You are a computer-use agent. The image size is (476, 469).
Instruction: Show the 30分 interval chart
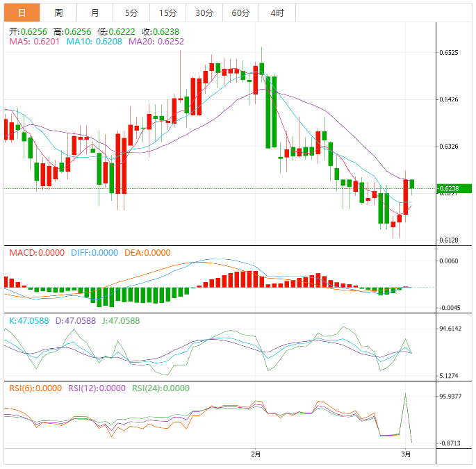click(204, 13)
